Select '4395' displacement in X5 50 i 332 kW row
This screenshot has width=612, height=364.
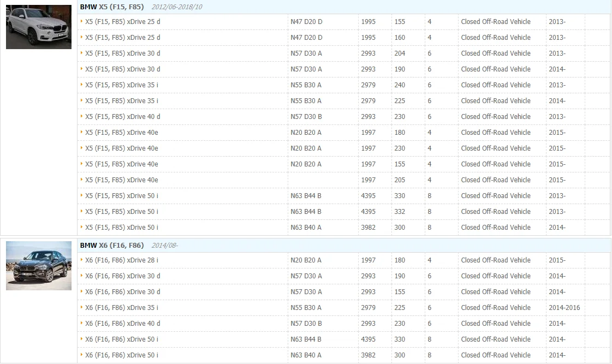tap(368, 211)
